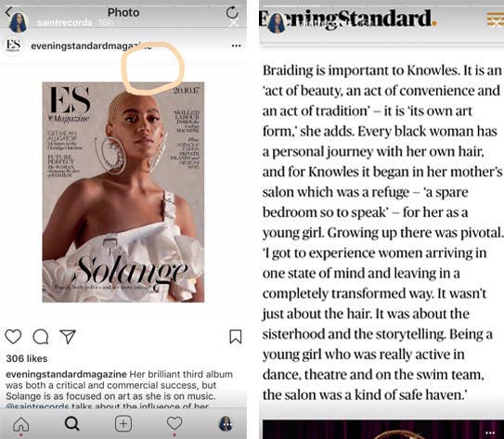Tap the Evening Standard logo

347,19
